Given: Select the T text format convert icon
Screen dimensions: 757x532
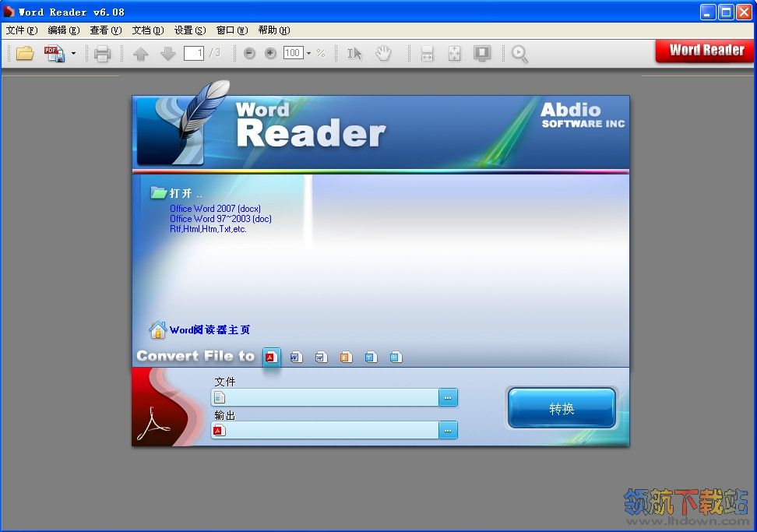Looking at the screenshot, I should [371, 358].
